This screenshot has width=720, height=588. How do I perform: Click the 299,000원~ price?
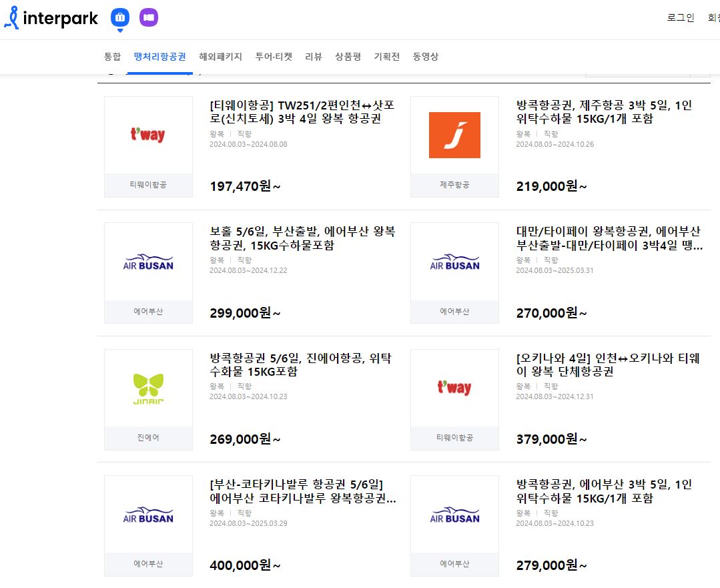click(245, 313)
